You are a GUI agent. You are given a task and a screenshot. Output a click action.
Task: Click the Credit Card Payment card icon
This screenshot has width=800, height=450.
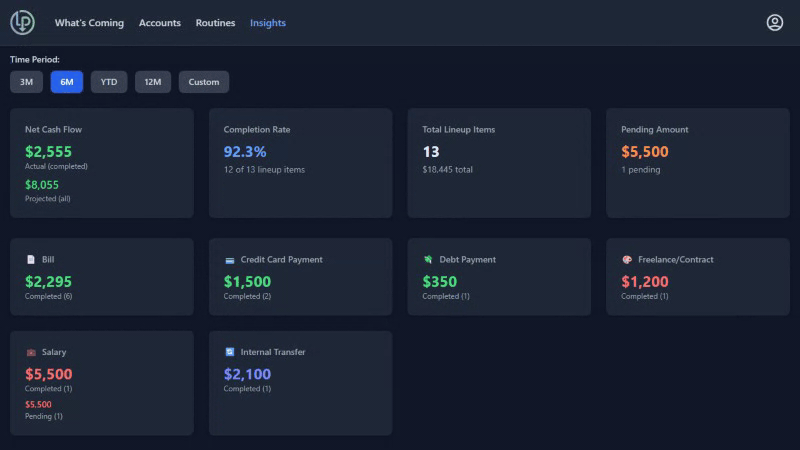pos(230,260)
